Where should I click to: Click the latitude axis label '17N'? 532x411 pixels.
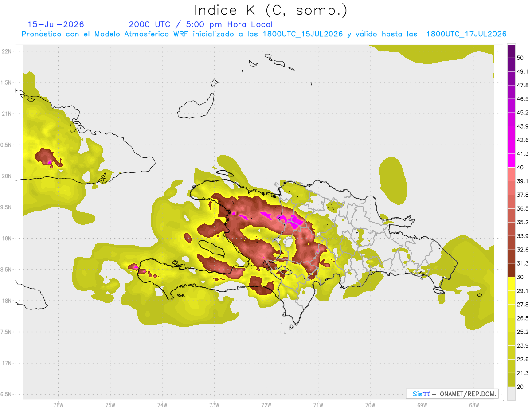7,363
